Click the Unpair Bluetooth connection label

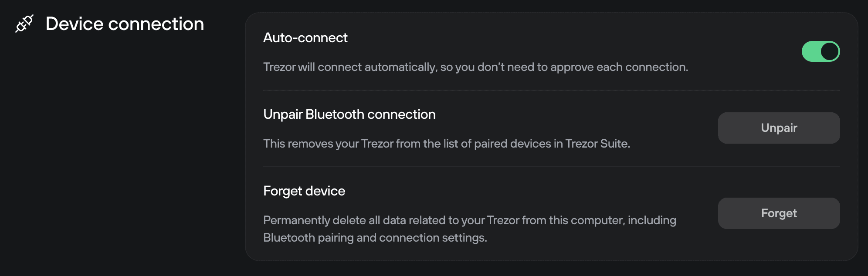coord(349,114)
